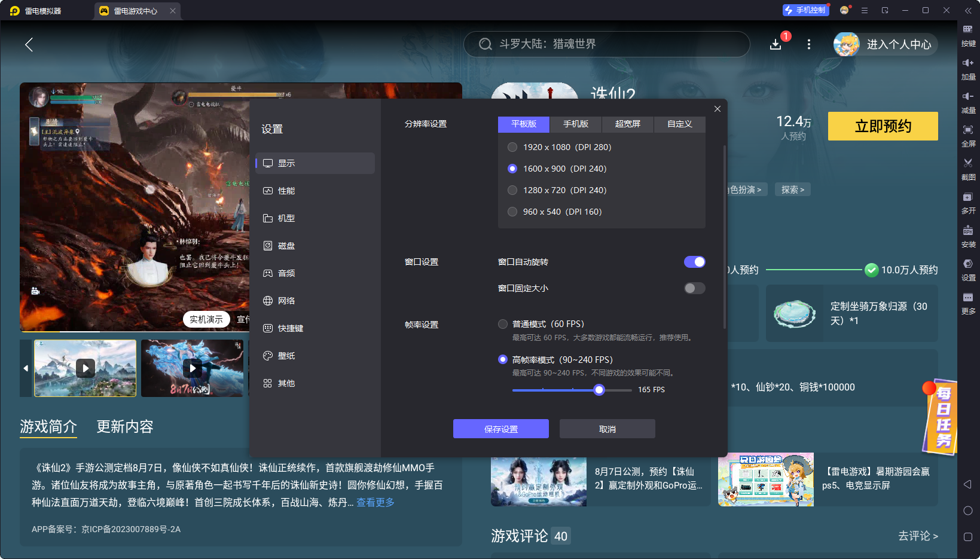Open multi-instance manager (多开)
The width and height of the screenshot is (980, 559).
pyautogui.click(x=969, y=203)
